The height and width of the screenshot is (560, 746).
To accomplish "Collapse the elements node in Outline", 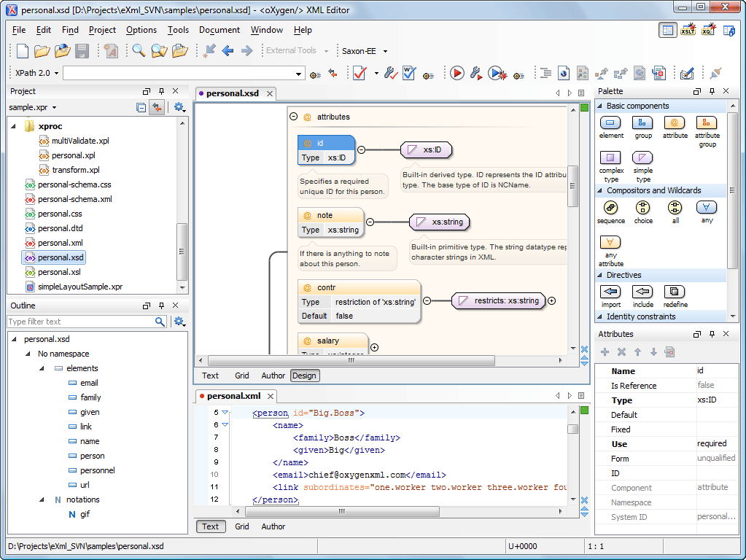I will [42, 368].
